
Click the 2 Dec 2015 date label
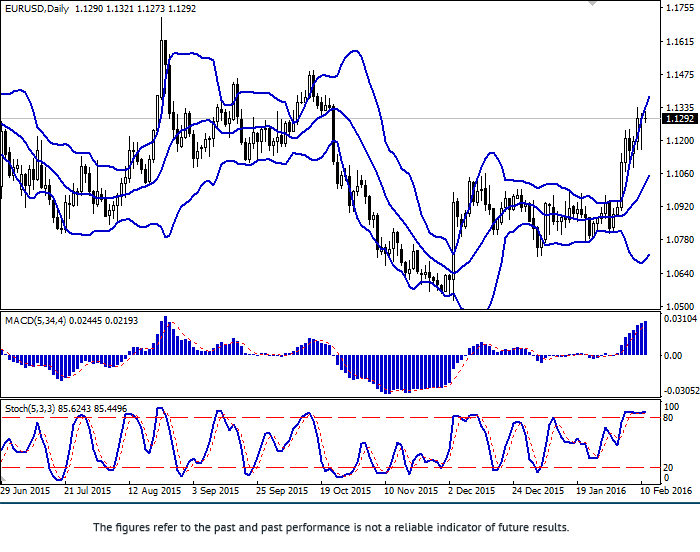(x=472, y=491)
